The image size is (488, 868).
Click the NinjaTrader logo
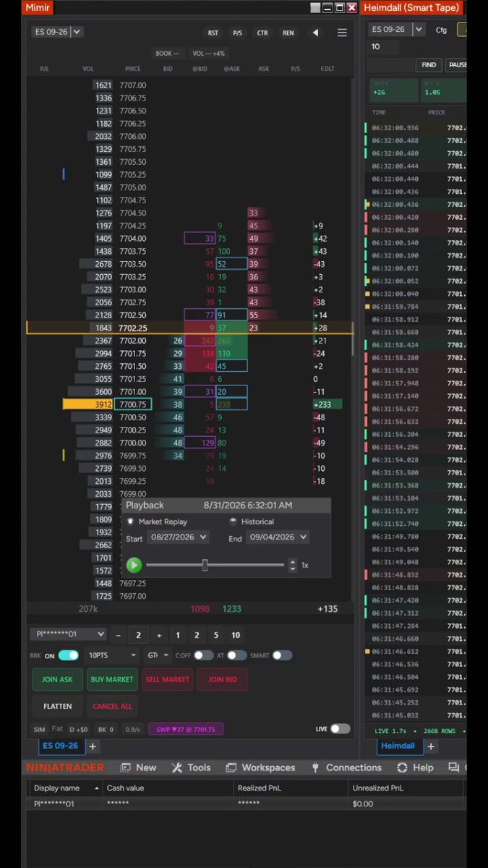[x=65, y=767]
